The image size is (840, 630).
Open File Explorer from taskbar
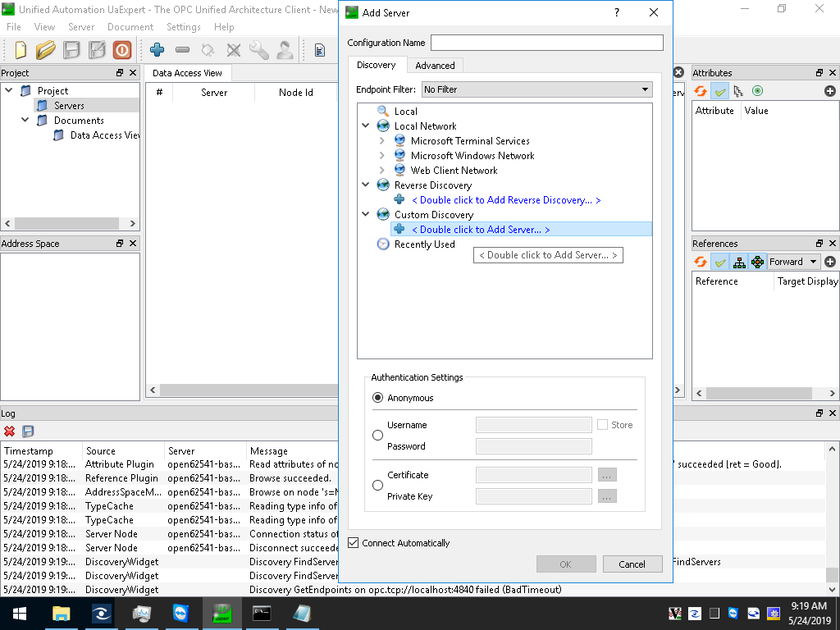pos(61,614)
